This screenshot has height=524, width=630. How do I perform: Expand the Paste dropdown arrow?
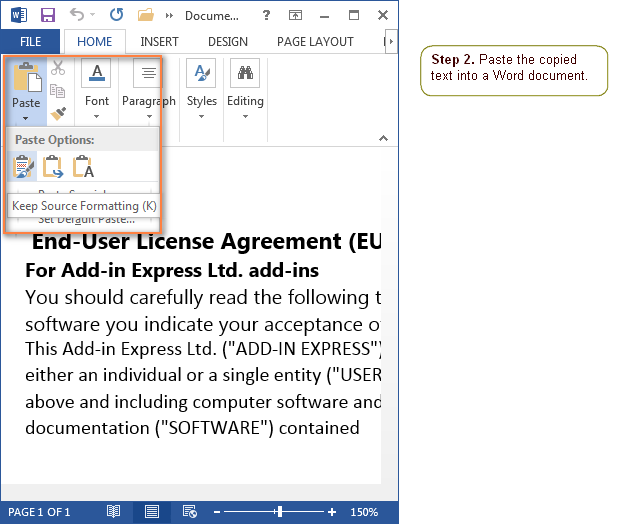(26, 118)
